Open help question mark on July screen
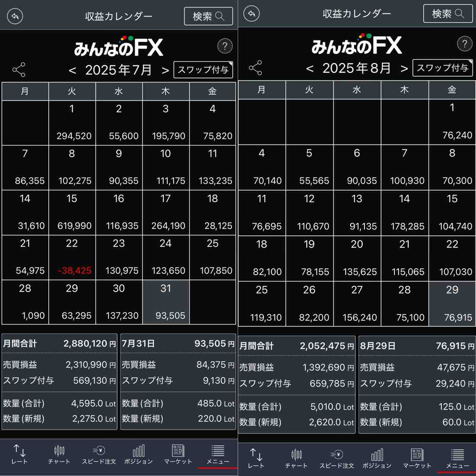 coord(225,46)
